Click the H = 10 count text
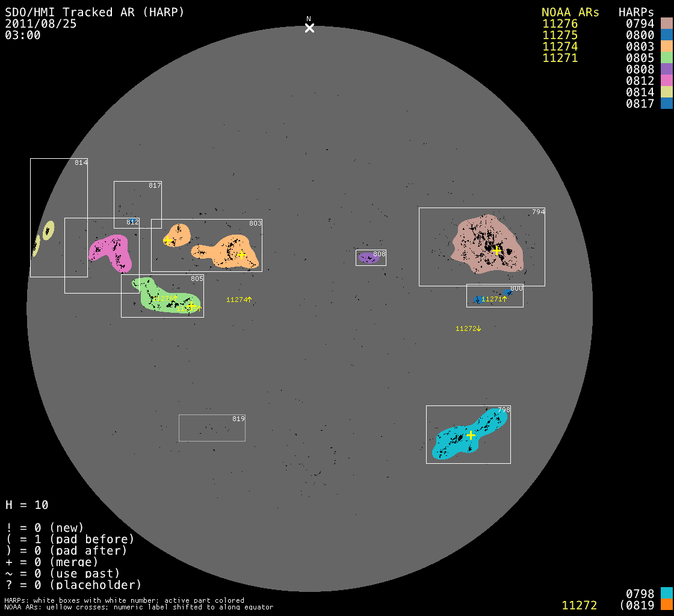The height and width of the screenshot is (616, 674). click(x=27, y=505)
